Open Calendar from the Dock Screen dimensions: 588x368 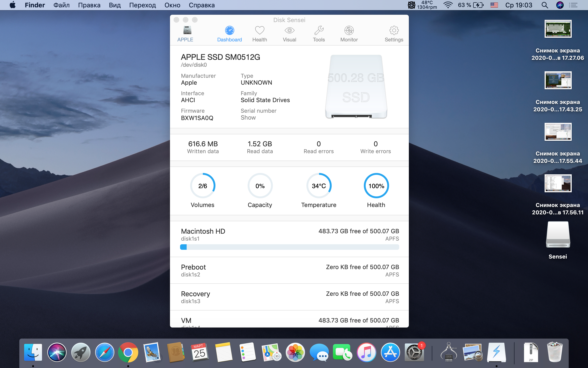199,352
